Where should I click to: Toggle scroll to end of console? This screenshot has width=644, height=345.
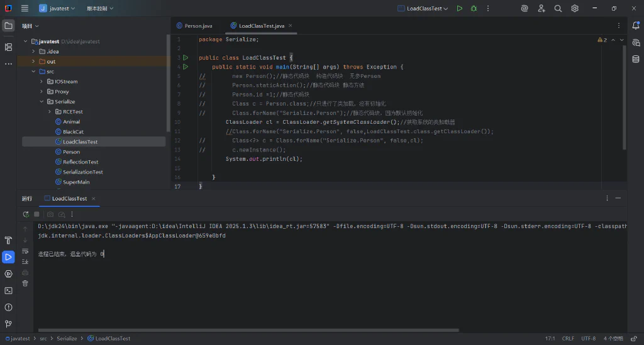[25, 261]
